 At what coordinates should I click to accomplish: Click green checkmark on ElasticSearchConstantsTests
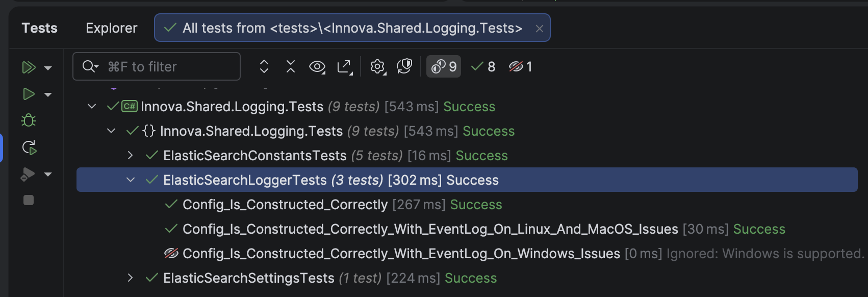[x=151, y=155]
